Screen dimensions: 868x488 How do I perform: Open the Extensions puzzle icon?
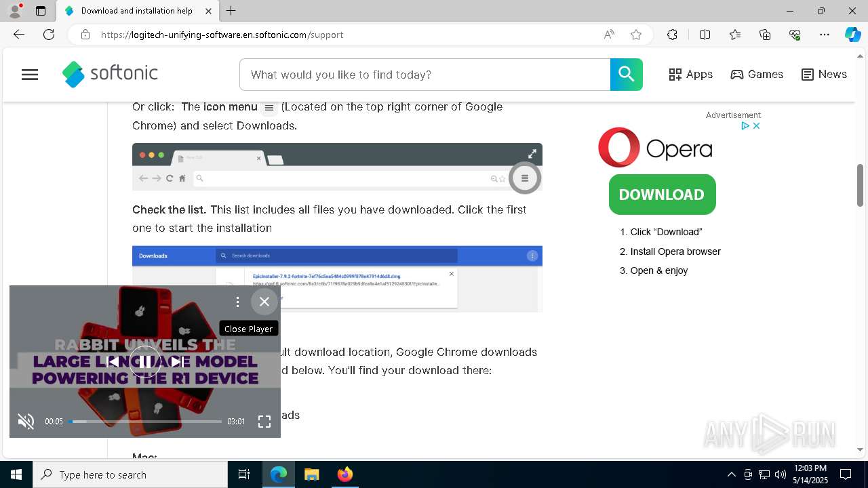[672, 35]
